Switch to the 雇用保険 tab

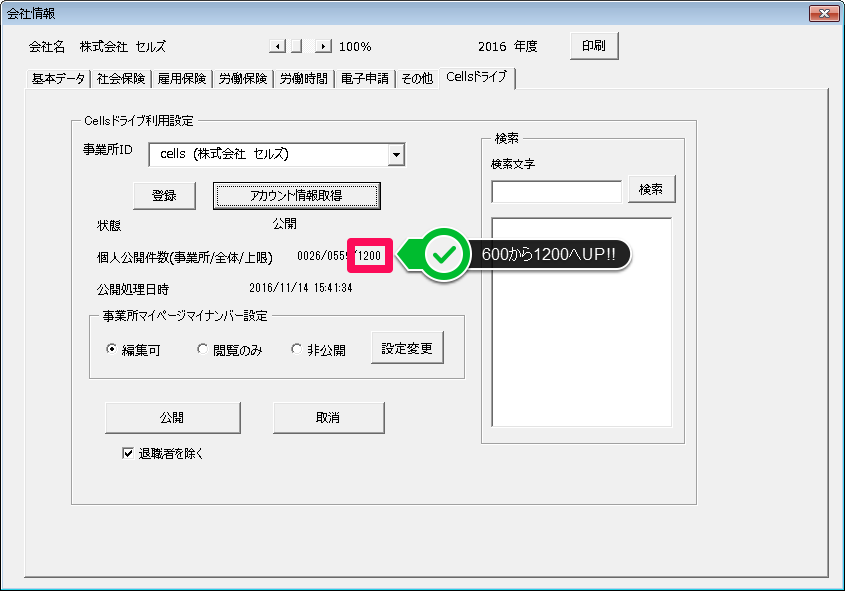point(182,79)
